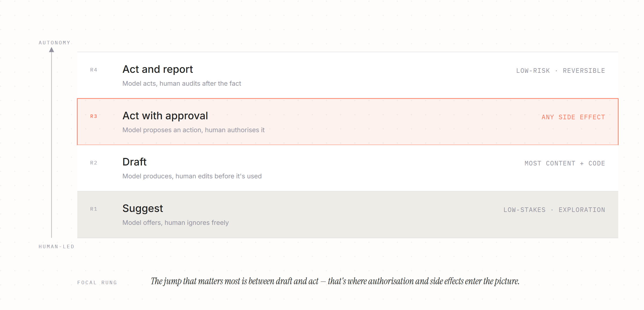644x310 pixels.
Task: Click the HUMAN-LED axis label
Action: 56,247
